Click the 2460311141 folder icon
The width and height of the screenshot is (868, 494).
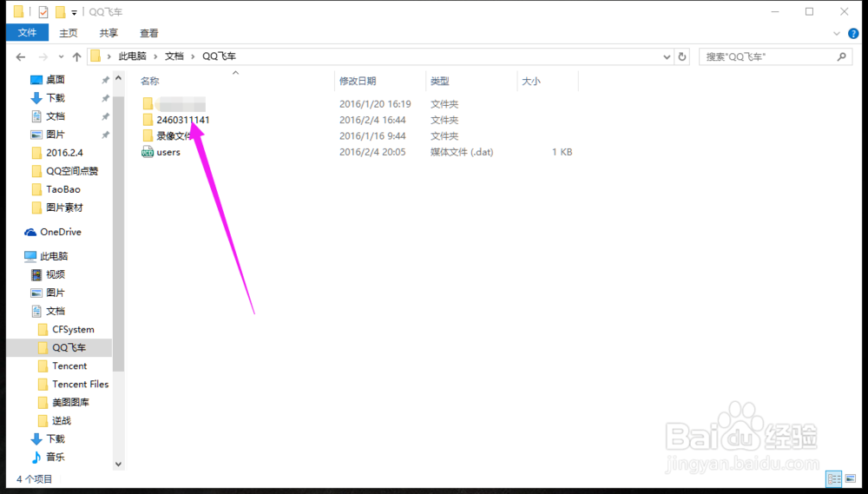point(148,120)
